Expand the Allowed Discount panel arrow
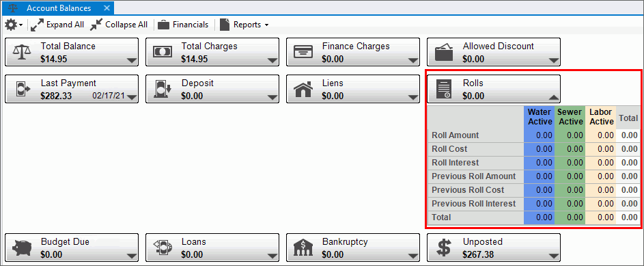This screenshot has height=266, width=644. pyautogui.click(x=554, y=61)
